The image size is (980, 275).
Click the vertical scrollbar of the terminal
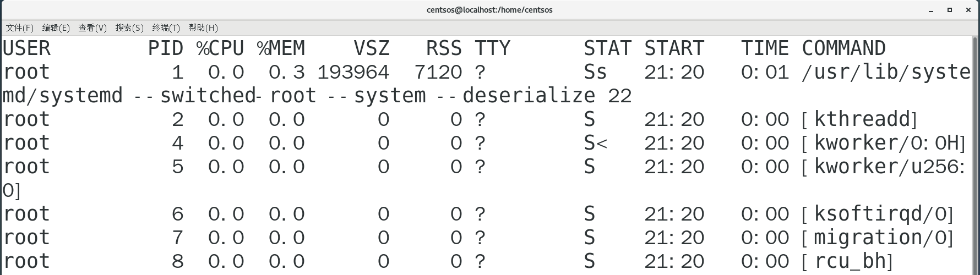pyautogui.click(x=976, y=154)
